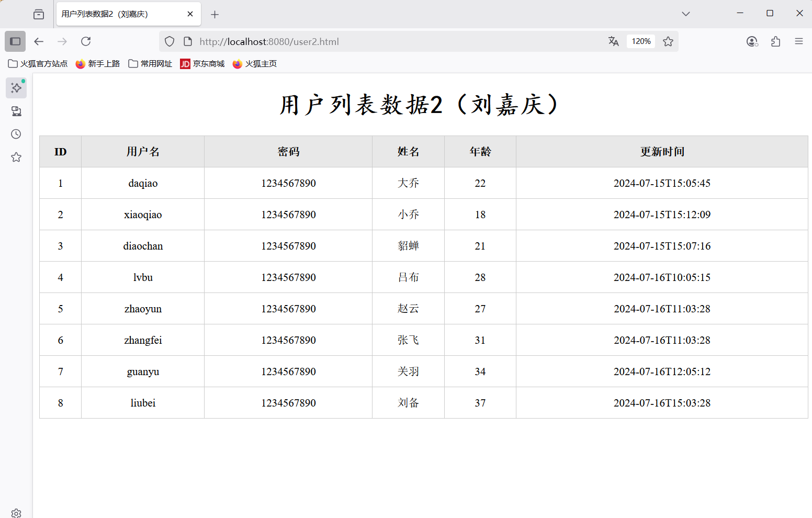Open the synced tabs sidebar icon

pyautogui.click(x=16, y=111)
